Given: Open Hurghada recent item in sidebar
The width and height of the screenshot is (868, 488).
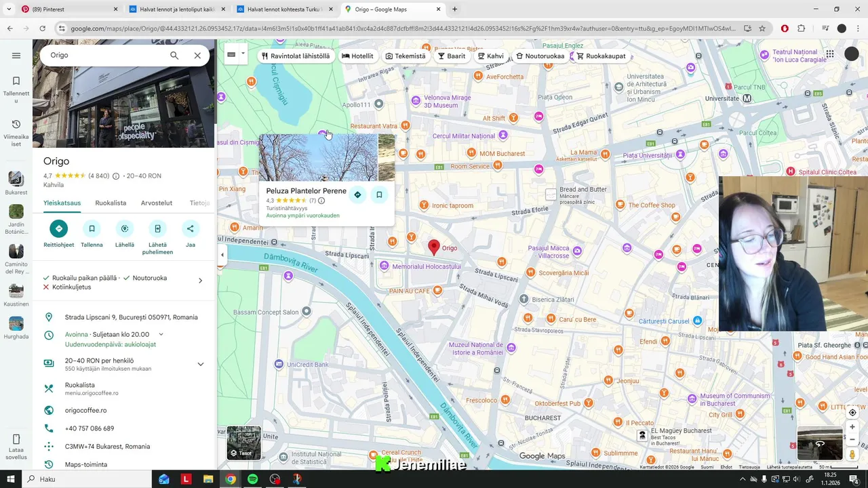Looking at the screenshot, I should point(16,327).
